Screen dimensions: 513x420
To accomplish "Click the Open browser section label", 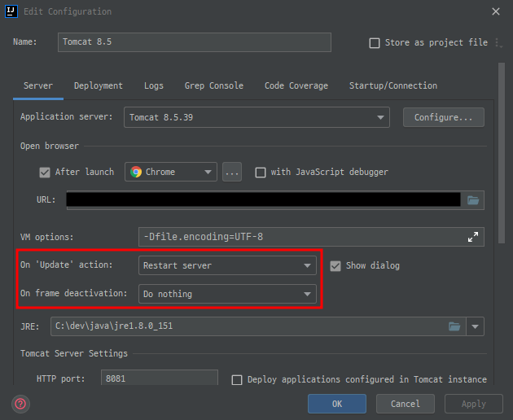I will tap(50, 146).
